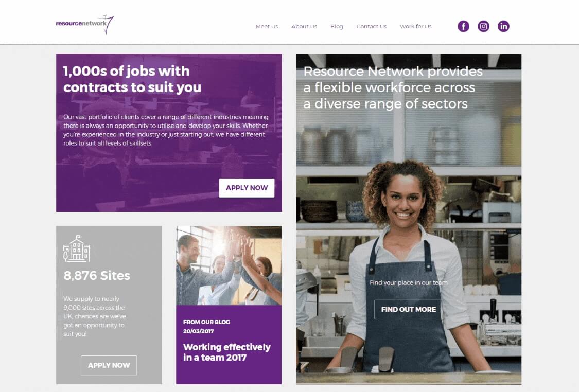Open the Blog navigation link

pos(337,27)
